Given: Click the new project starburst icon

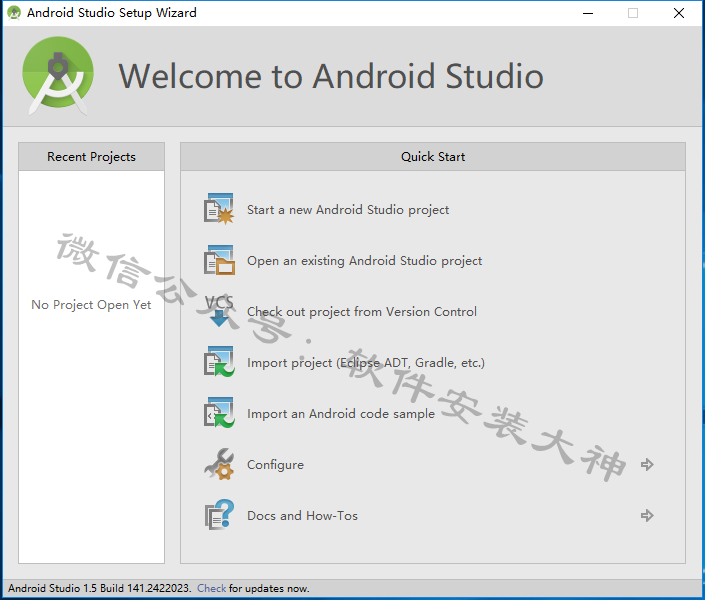Looking at the screenshot, I should tap(219, 209).
